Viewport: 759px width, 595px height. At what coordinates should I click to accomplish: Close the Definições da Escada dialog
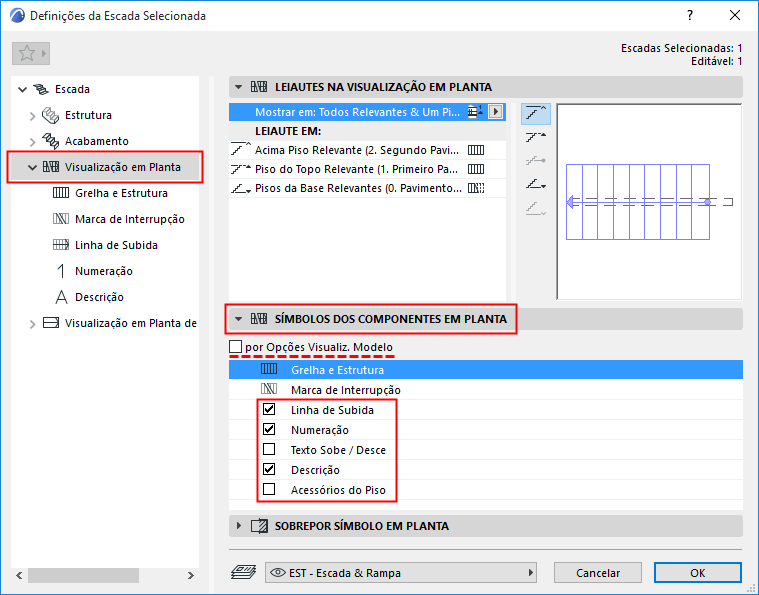click(735, 15)
